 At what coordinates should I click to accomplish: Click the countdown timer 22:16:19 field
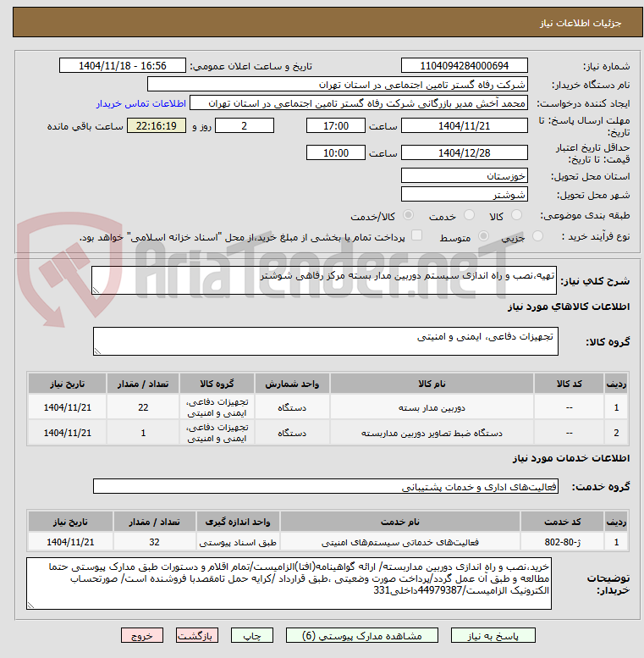(x=157, y=126)
